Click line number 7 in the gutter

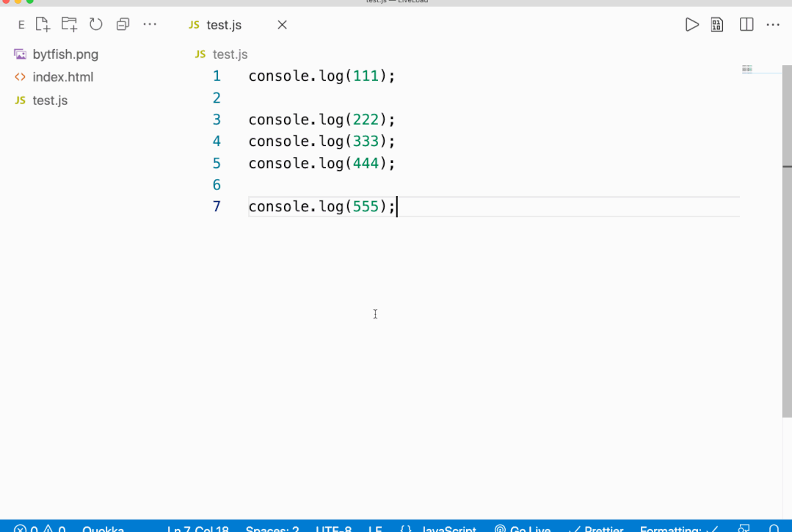pyautogui.click(x=217, y=206)
